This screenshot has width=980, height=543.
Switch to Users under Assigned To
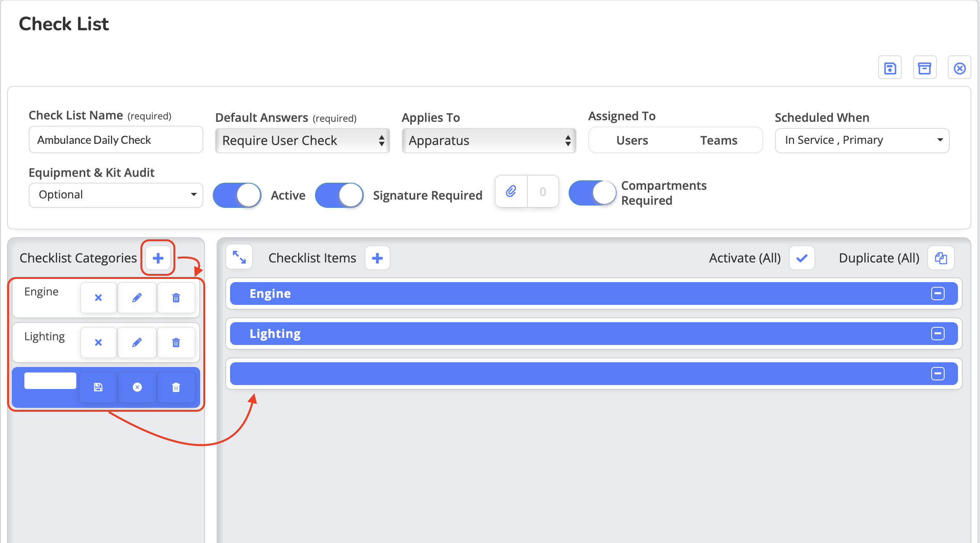(x=632, y=140)
